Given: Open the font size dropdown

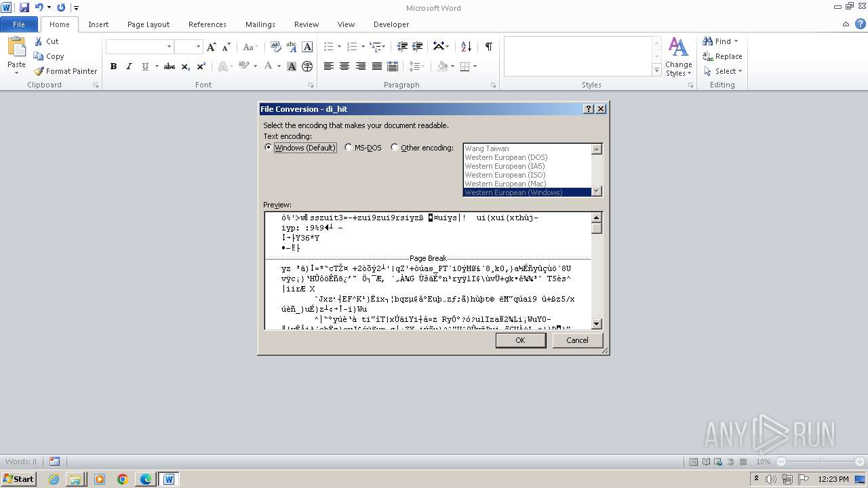Looking at the screenshot, I should pyautogui.click(x=198, y=47).
